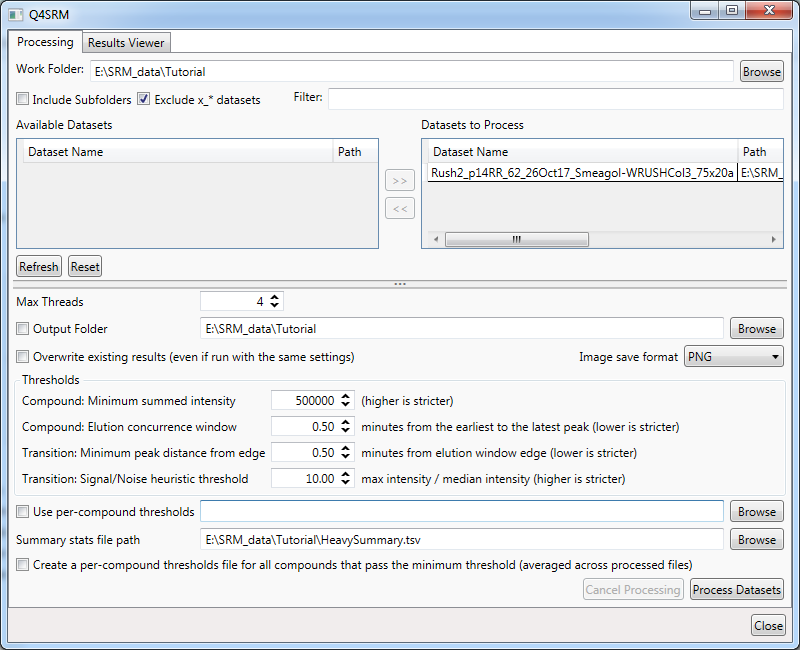The image size is (800, 650).
Task: Increase Max Threads with up arrow
Action: (x=274, y=297)
